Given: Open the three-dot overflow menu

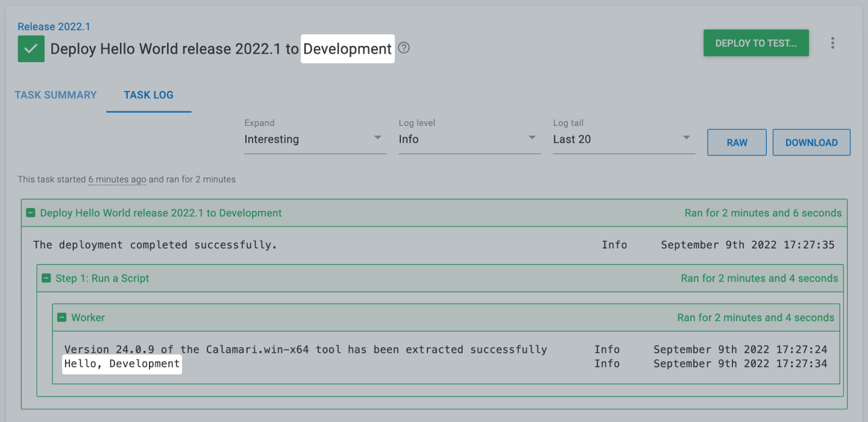Looking at the screenshot, I should click(x=832, y=43).
